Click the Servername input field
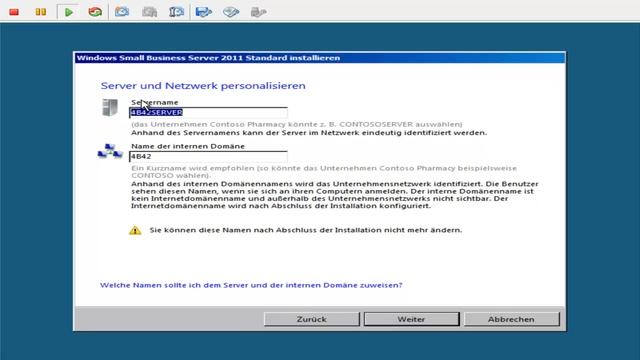 click(x=208, y=112)
